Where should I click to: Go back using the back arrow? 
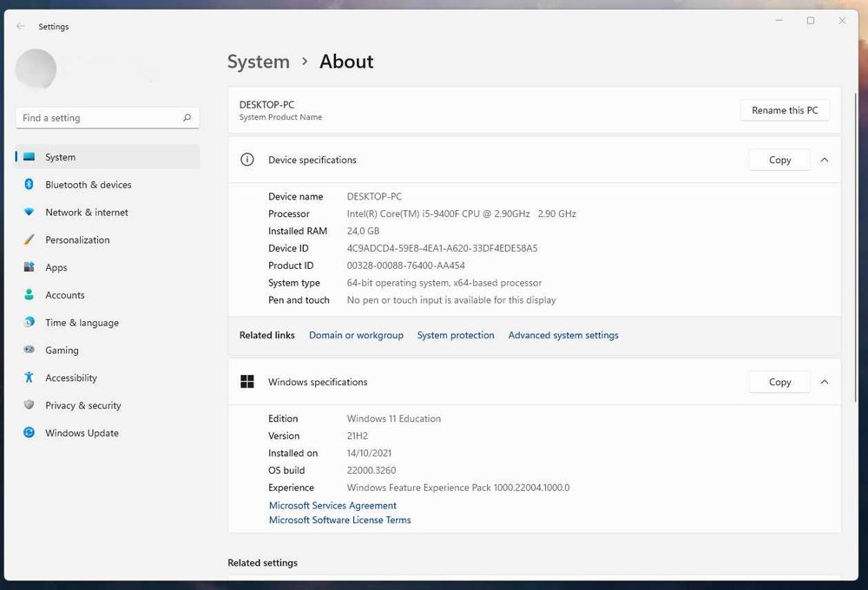click(21, 27)
